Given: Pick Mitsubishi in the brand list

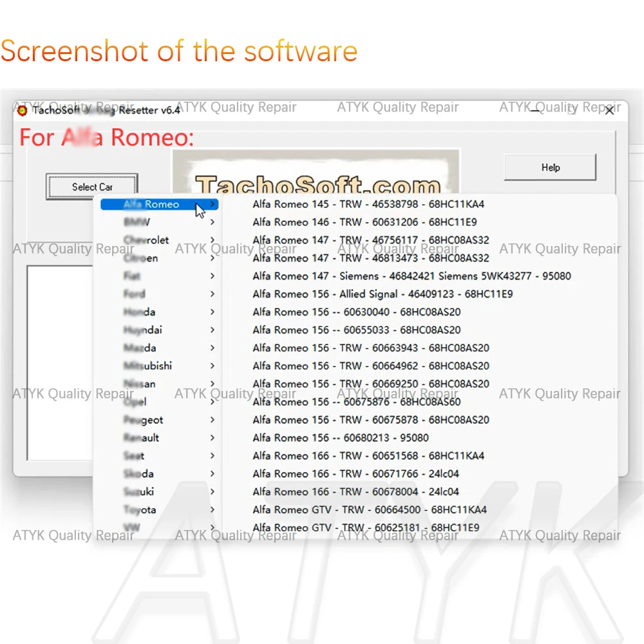Looking at the screenshot, I should 159,366.
